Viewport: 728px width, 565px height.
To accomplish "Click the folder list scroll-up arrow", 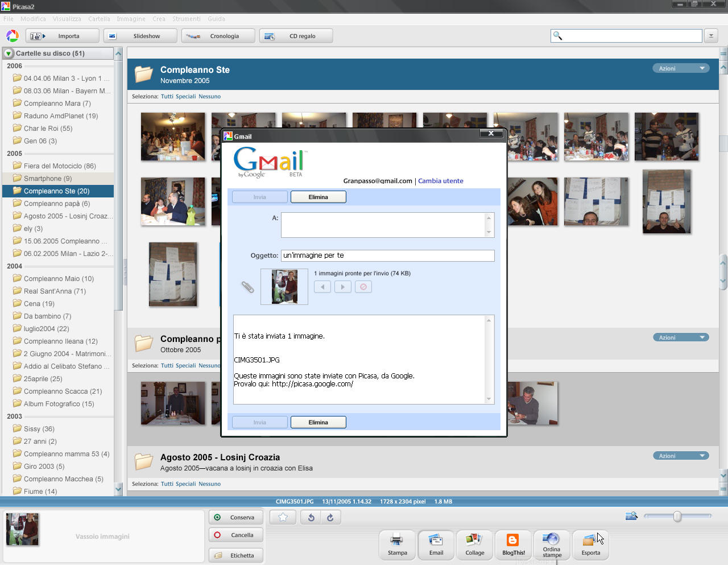I will [118, 53].
